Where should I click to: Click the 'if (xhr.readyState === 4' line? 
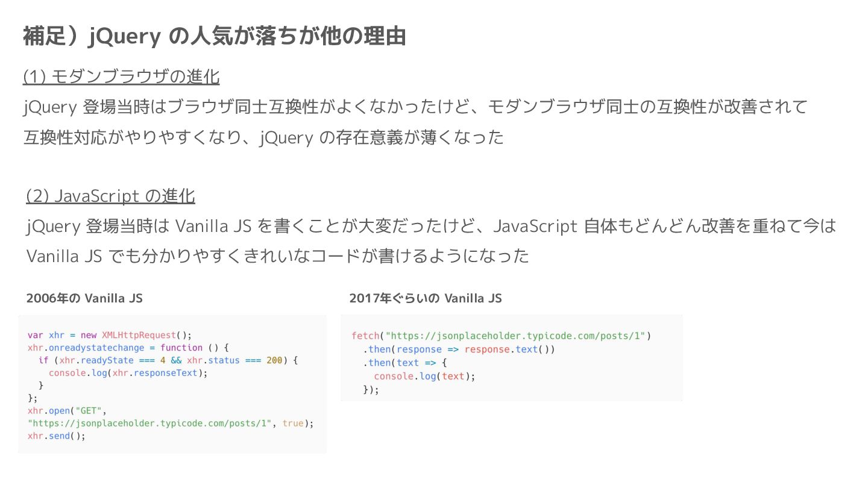click(x=168, y=360)
